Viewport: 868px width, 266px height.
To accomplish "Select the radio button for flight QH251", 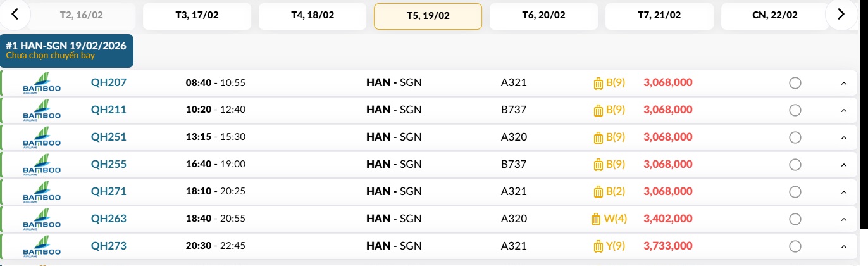I will 795,137.
